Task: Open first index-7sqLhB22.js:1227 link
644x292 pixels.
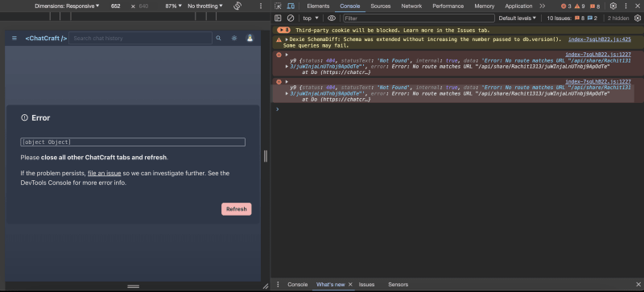Action: (598, 54)
